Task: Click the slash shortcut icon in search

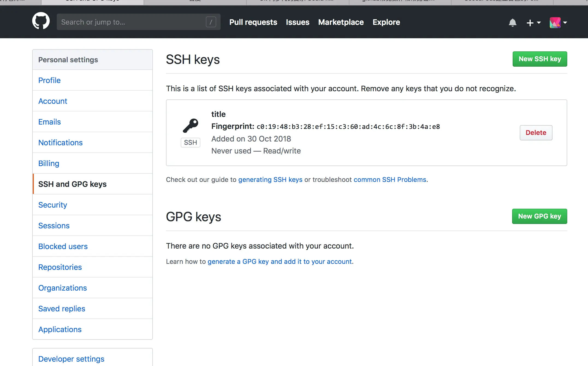Action: tap(211, 22)
